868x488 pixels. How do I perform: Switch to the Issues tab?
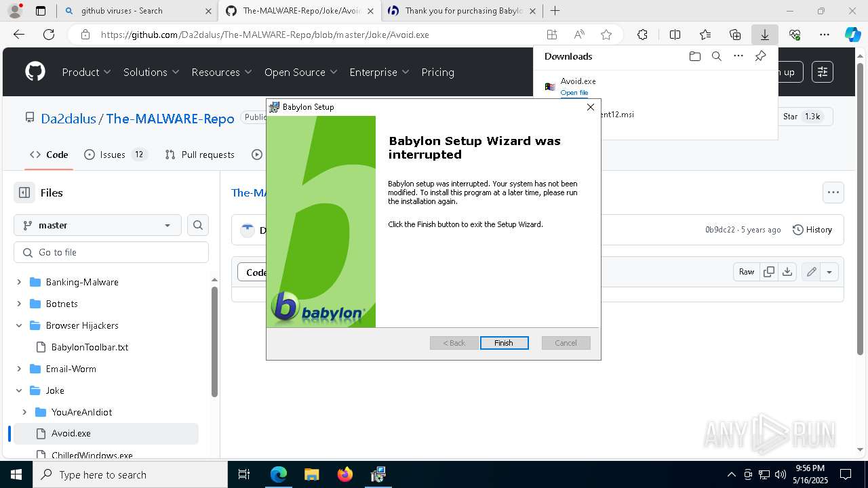(x=115, y=155)
